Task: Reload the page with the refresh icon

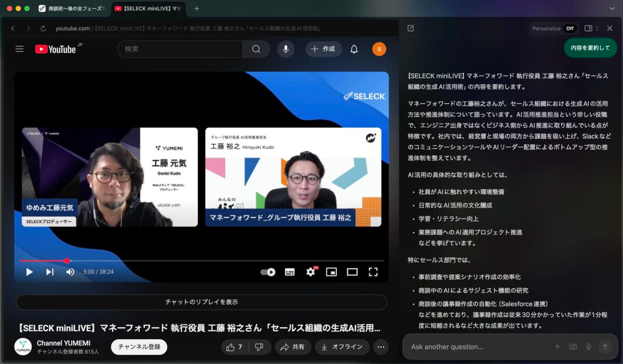Action: coord(43,29)
